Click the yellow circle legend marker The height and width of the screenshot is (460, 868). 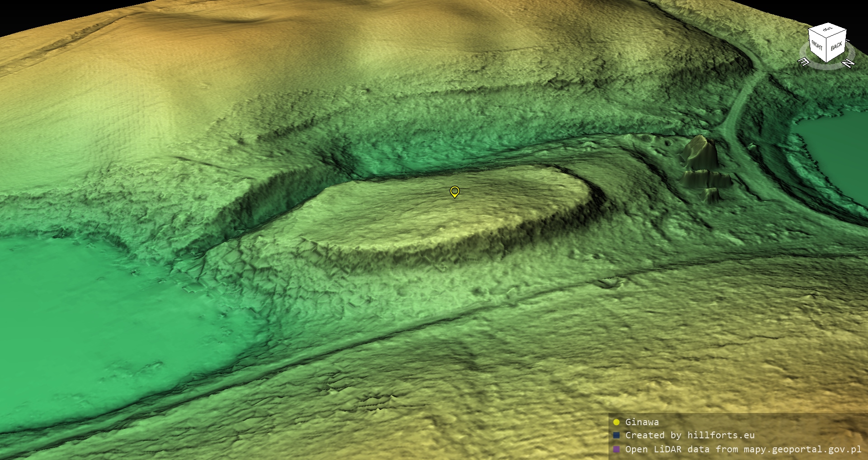tap(616, 422)
